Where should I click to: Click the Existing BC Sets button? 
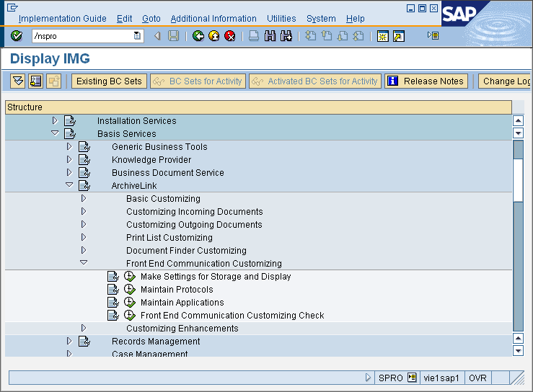pyautogui.click(x=109, y=81)
